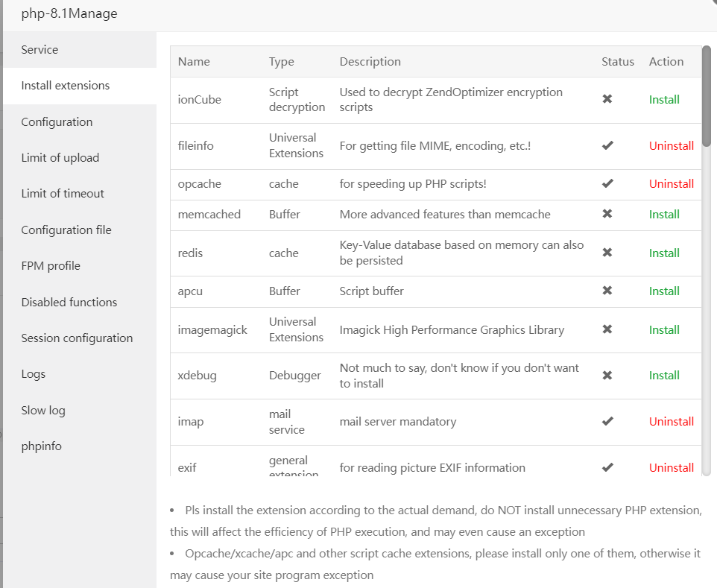This screenshot has height=588, width=717.
Task: Switch to the Configuration tab
Action: point(57,121)
